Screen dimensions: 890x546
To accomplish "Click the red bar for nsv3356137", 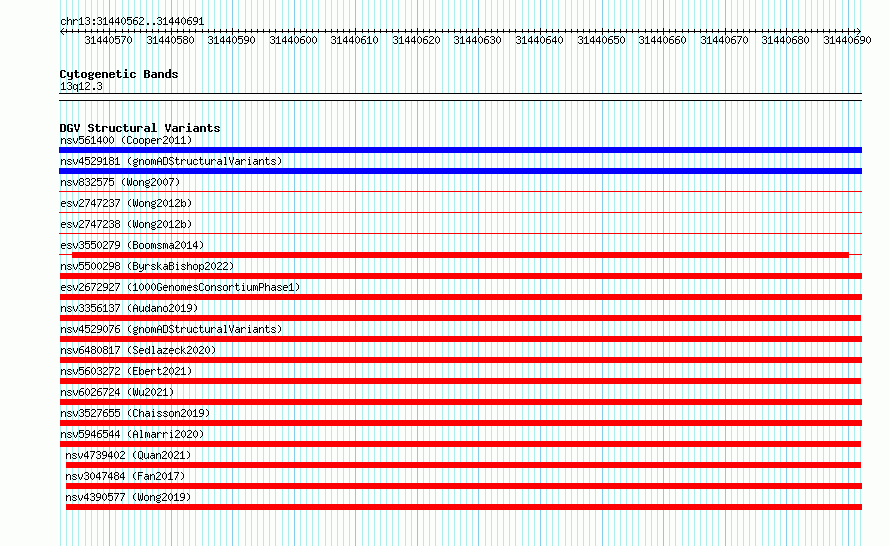I will [460, 318].
